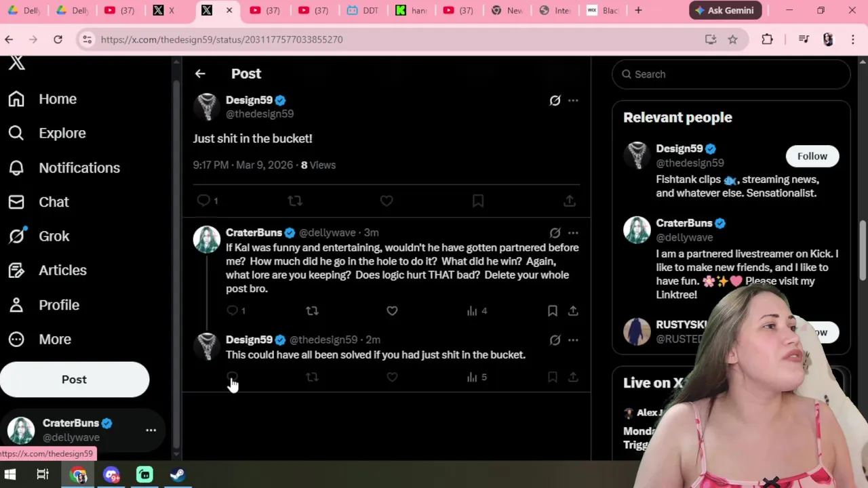The image size is (868, 488).
Task: Click the 9:17 PM Mar 9, 2026 timestamp
Action: pyautogui.click(x=243, y=165)
